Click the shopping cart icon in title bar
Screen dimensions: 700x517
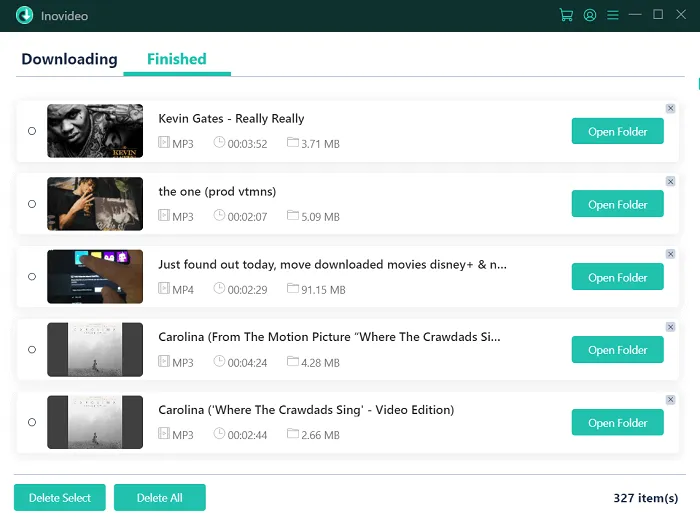click(x=566, y=15)
